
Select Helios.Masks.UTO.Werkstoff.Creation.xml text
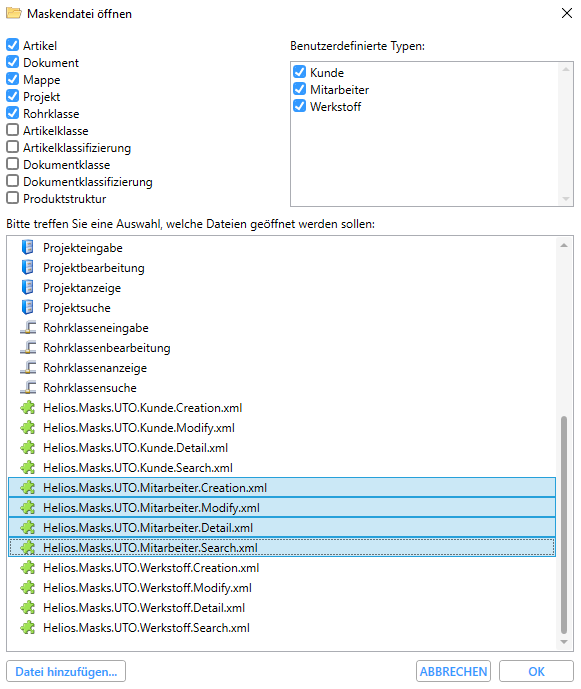coord(151,568)
